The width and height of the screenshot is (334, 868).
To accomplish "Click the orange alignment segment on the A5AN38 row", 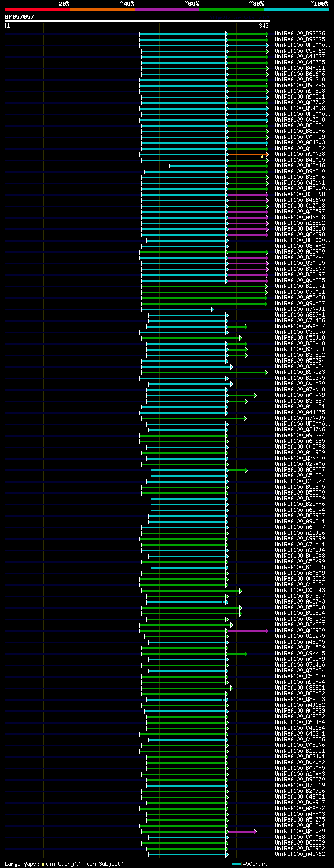I will 247,154.
